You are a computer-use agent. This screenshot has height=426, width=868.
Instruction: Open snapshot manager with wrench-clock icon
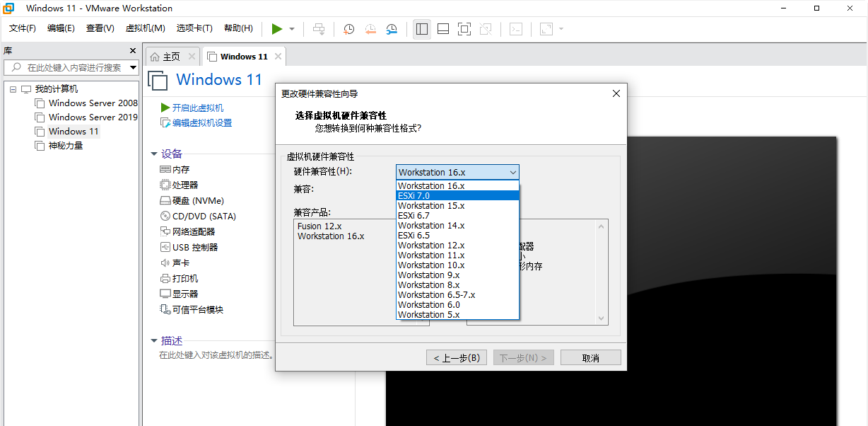[391, 29]
